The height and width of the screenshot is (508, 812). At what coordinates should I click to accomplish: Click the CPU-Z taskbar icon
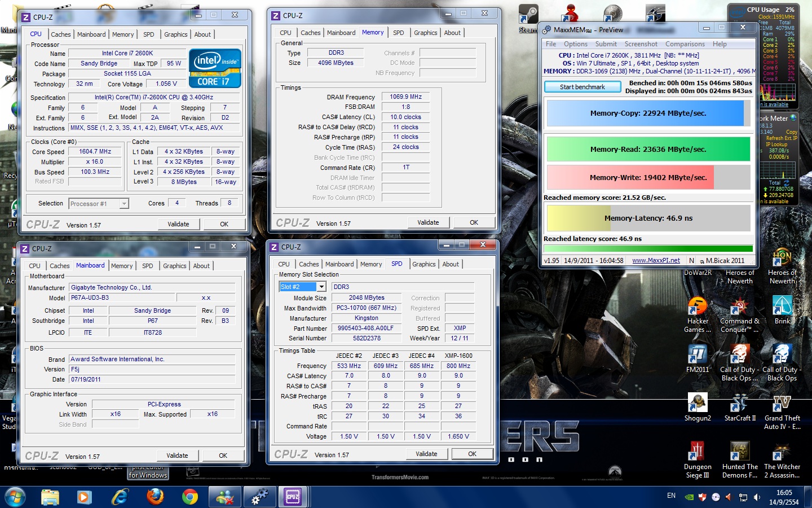tap(293, 497)
